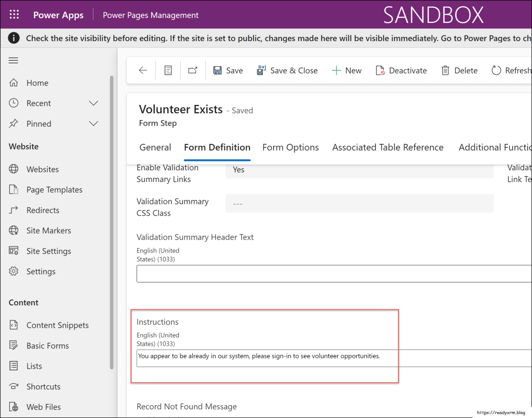Expand the Recent section chevron
This screenshot has width=532, height=418.
[x=94, y=103]
